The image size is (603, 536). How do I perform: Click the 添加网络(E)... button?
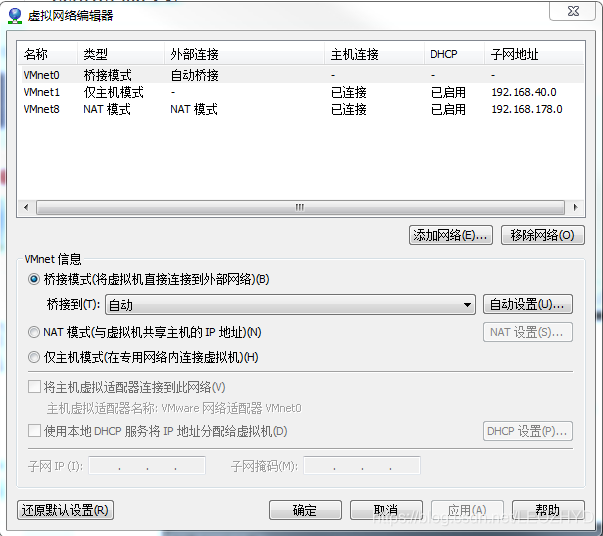point(451,235)
